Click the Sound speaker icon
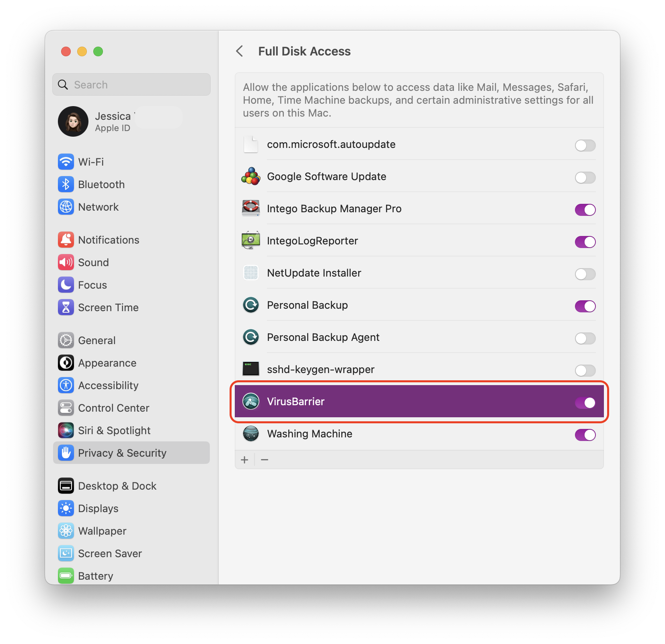Viewport: 665px width, 644px height. [x=66, y=263]
